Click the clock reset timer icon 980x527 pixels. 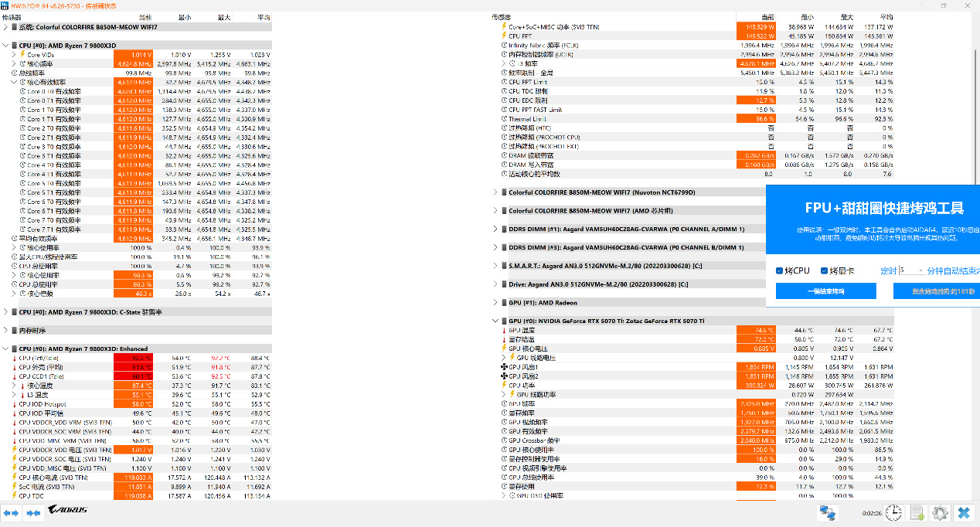(893, 512)
